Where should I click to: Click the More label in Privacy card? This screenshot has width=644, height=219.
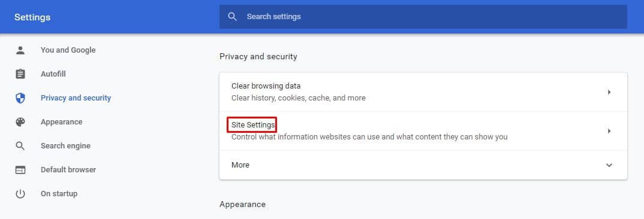coord(240,165)
